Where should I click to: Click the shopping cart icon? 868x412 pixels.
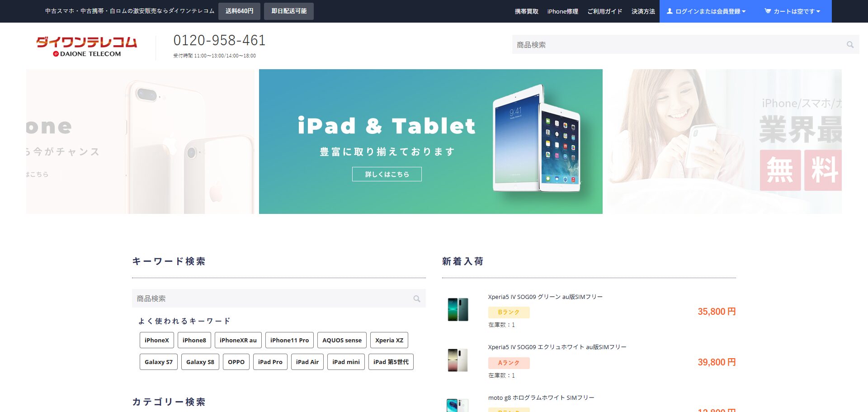(x=768, y=11)
